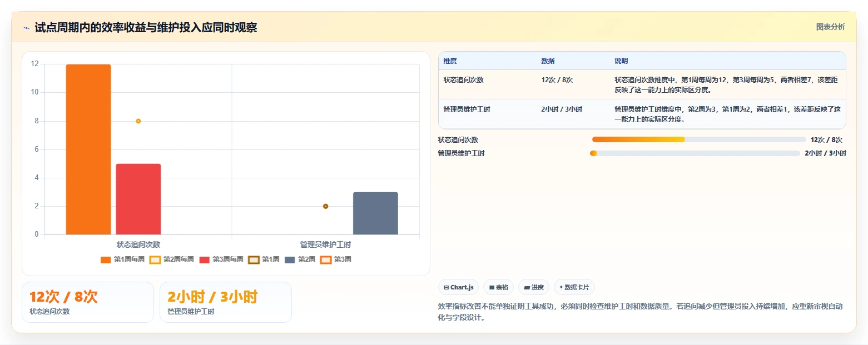Toggle the 第2周每周 legend item
This screenshot has width=868, height=345.
point(172,259)
